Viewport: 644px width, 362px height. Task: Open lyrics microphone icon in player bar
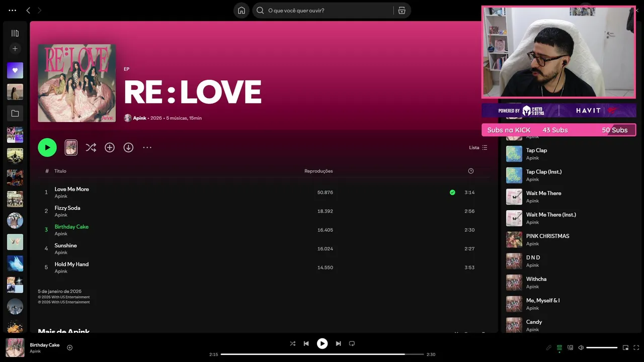[x=548, y=347]
